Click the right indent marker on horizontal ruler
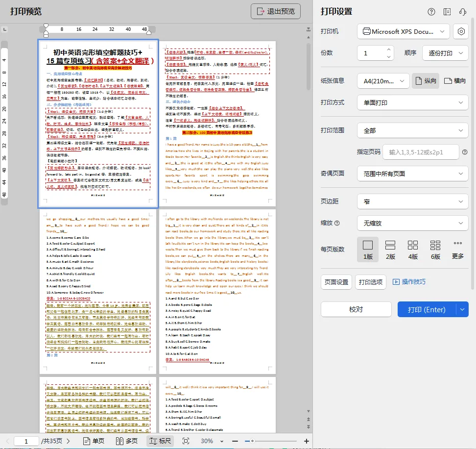Screen dimensions: 476x449 tap(149, 32)
